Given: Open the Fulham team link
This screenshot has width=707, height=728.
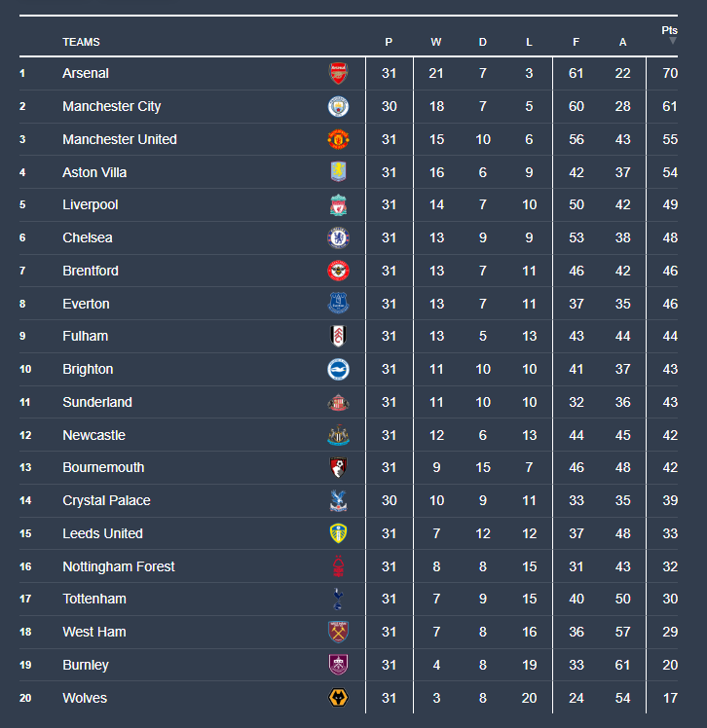Looking at the screenshot, I should point(85,336).
